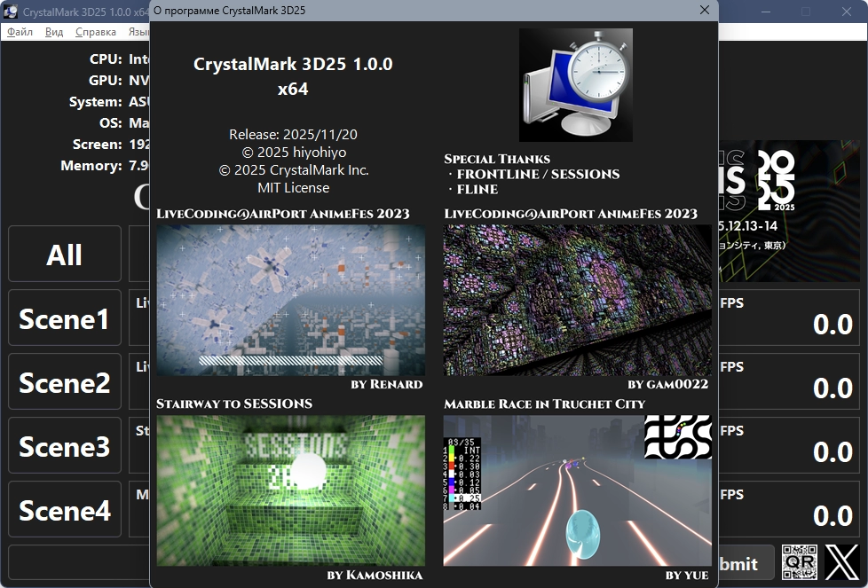Click the '© 2025 CrystalMark Inc.' text

click(294, 169)
